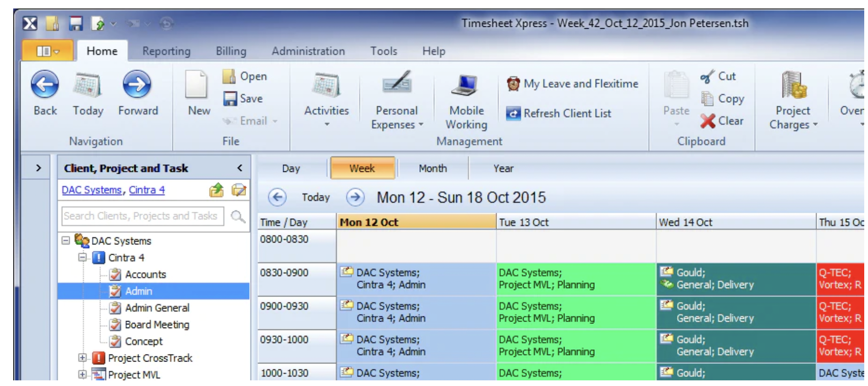Select the Concept task in the tree
The width and height of the screenshot is (868, 386).
144,341
